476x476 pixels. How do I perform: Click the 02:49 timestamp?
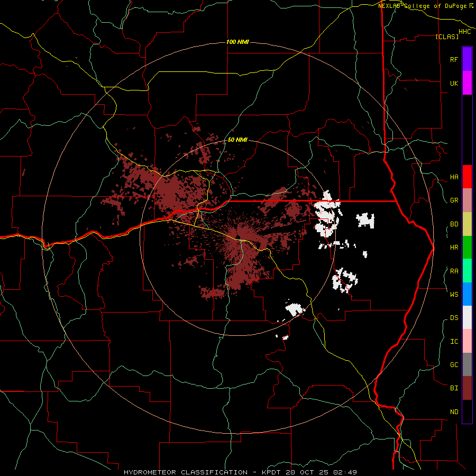(x=345, y=472)
